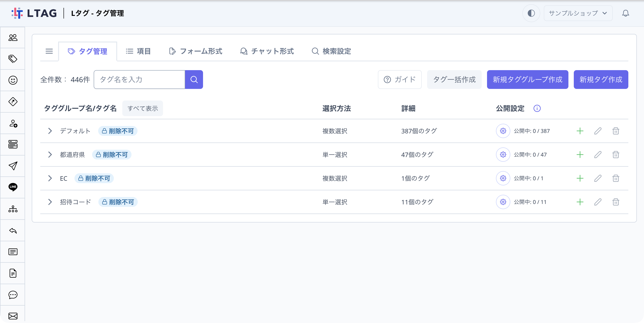Open the diamond arrow sidebar icon
Screen dimensions: 644x323
coord(13,102)
